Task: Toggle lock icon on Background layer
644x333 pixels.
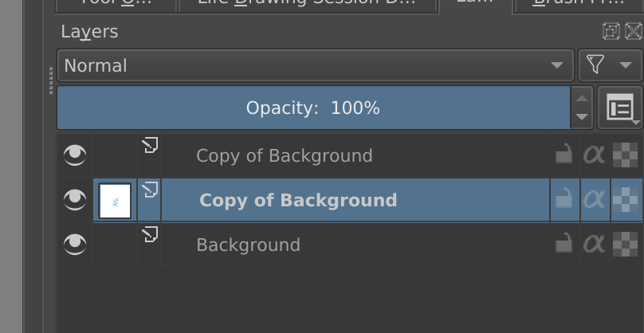Action: 564,244
